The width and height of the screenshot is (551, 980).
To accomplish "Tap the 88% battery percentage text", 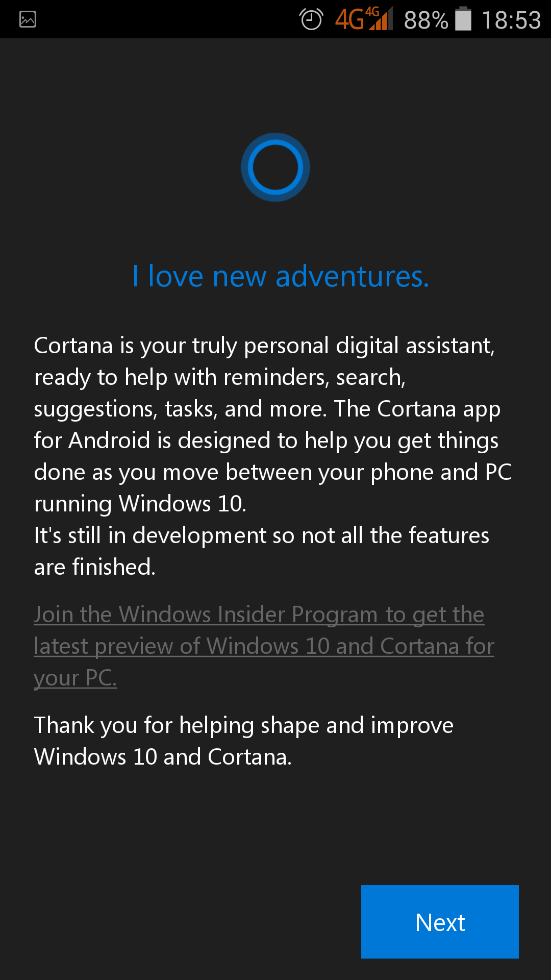I will 426,20.
